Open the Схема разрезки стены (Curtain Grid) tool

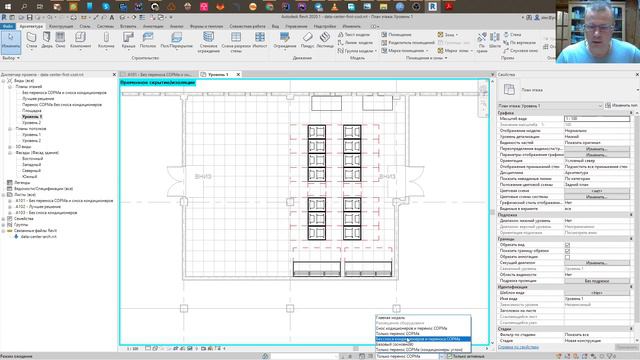pos(236,42)
